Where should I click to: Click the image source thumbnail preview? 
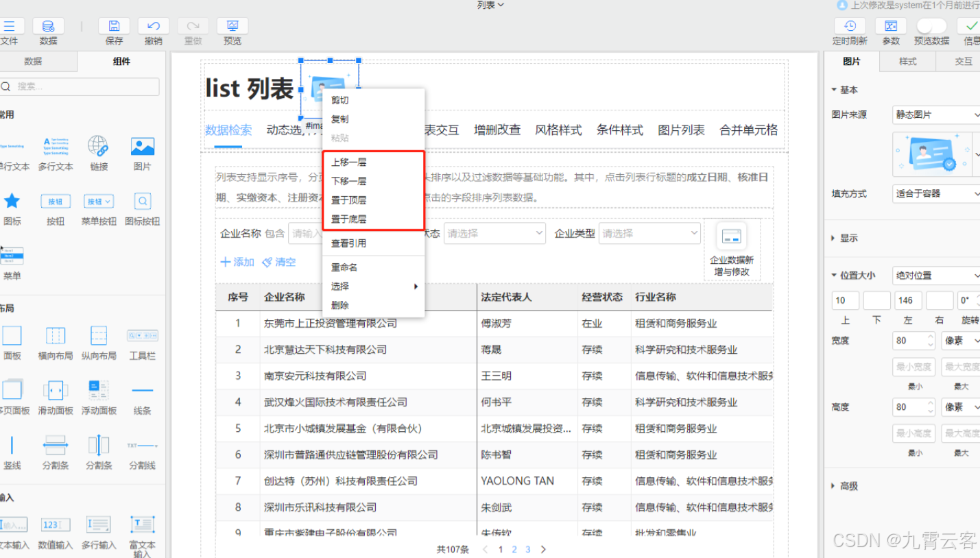(932, 154)
